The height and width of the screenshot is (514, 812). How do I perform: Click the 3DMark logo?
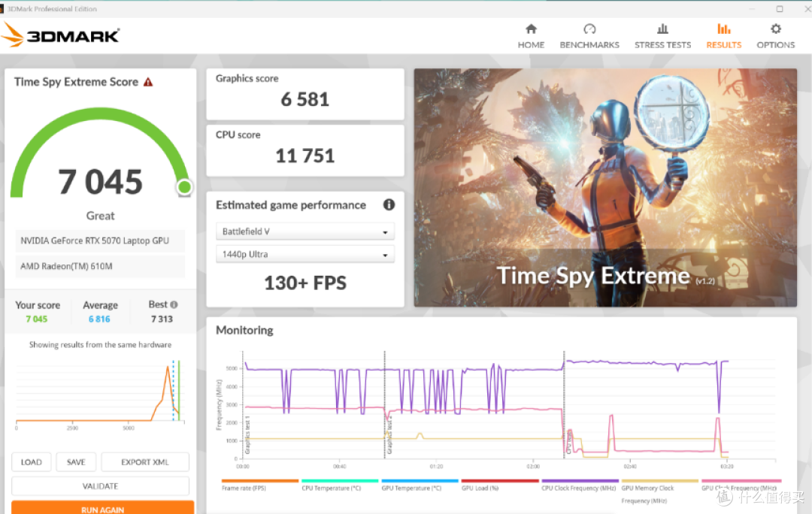point(61,35)
